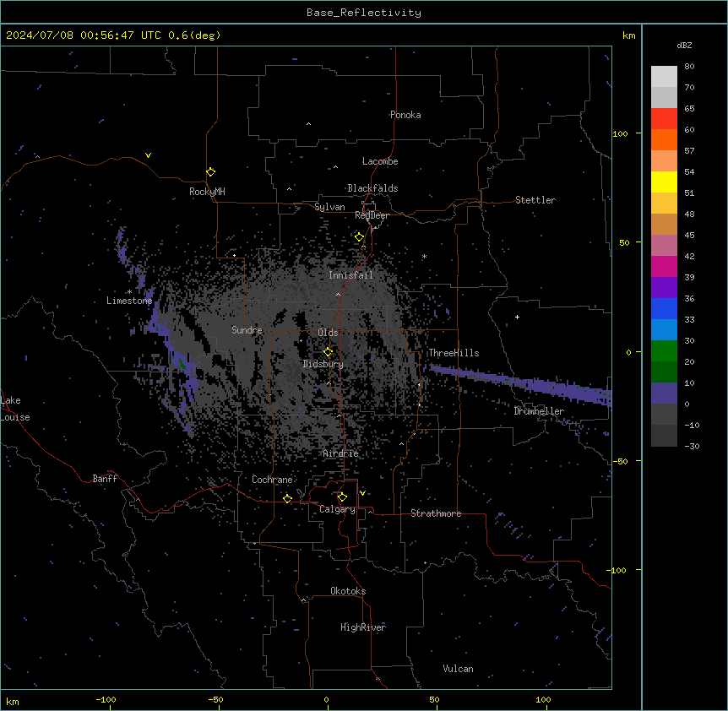
Task: Click the yellow marker south of RedDeer
Action: pos(360,237)
